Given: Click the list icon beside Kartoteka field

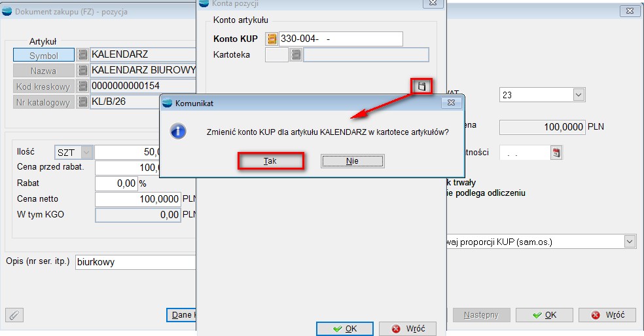Looking at the screenshot, I should [x=296, y=55].
